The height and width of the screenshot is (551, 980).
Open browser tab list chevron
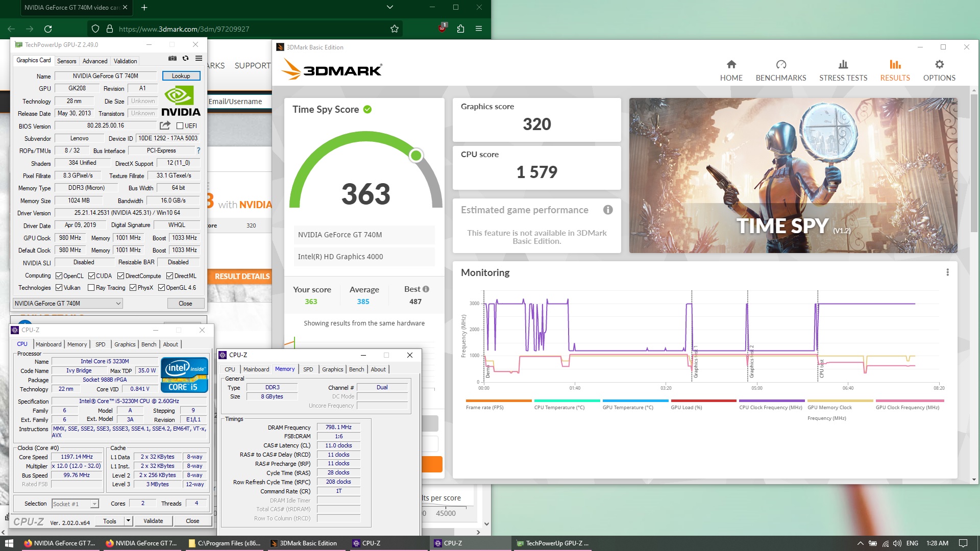(390, 7)
